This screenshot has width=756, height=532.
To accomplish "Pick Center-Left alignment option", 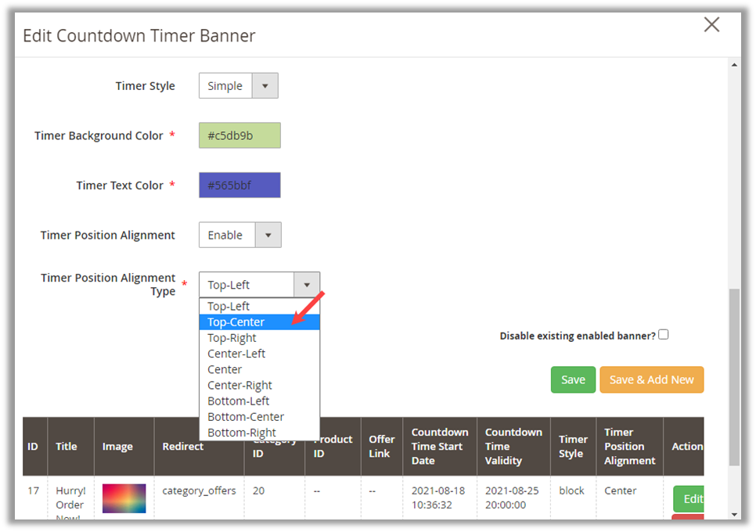I will point(236,354).
